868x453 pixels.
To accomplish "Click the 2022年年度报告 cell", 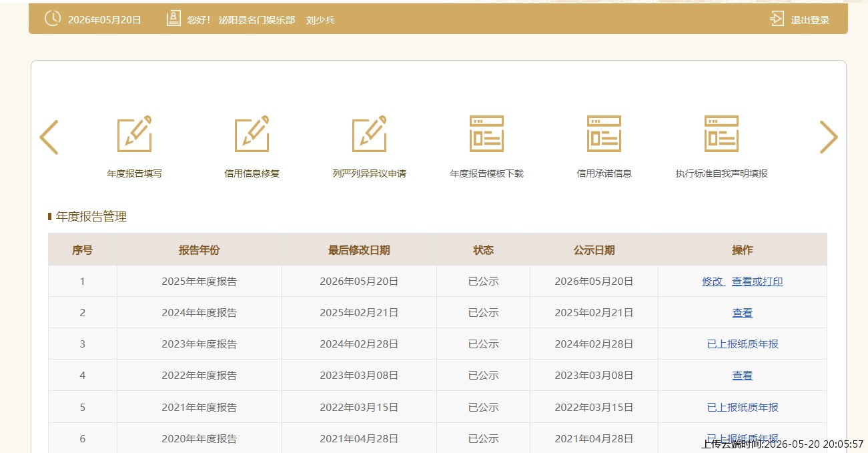I will tap(199, 376).
